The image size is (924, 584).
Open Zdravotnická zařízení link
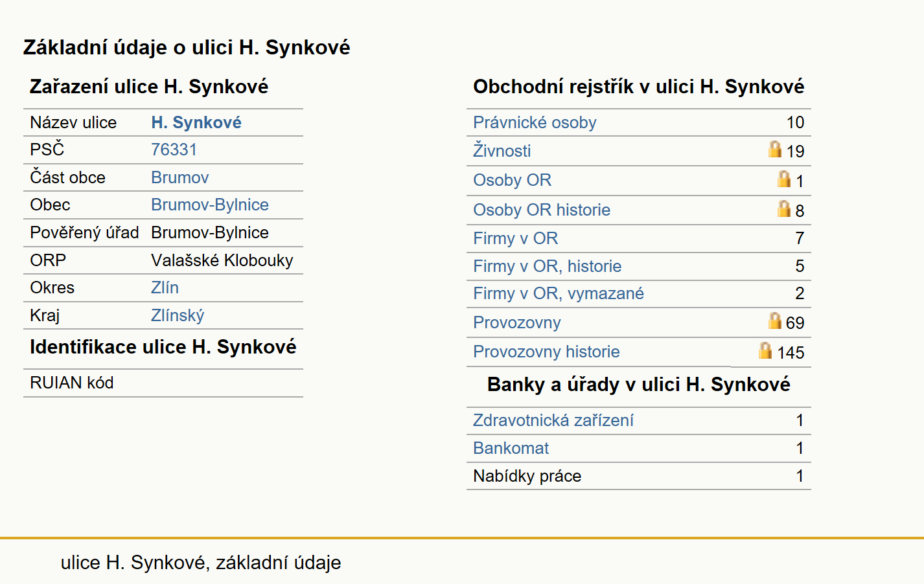click(553, 420)
